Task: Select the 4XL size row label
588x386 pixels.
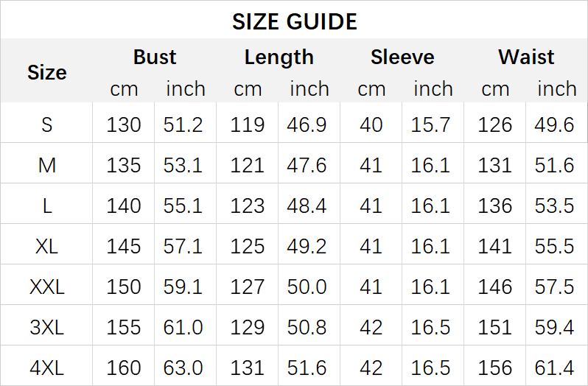Action: click(x=47, y=367)
